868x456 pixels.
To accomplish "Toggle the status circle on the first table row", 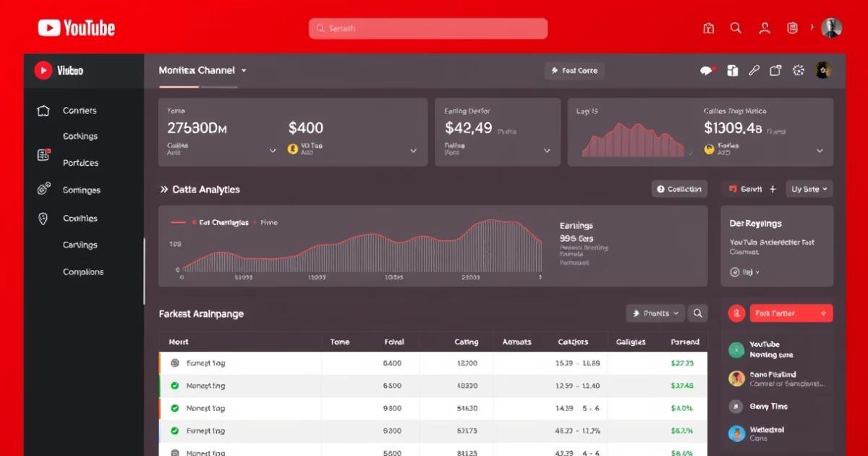I will 174,363.
